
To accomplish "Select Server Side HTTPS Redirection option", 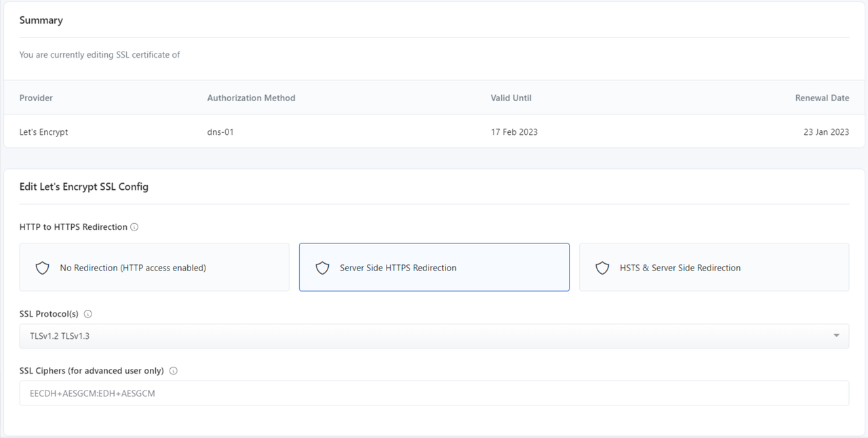I will pyautogui.click(x=434, y=267).
